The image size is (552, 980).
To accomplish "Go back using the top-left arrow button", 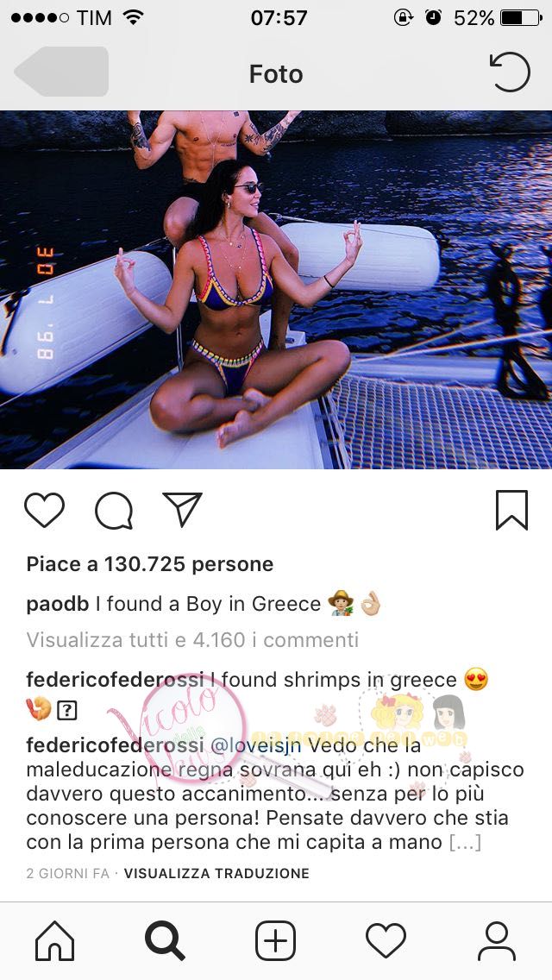I will coord(61,72).
